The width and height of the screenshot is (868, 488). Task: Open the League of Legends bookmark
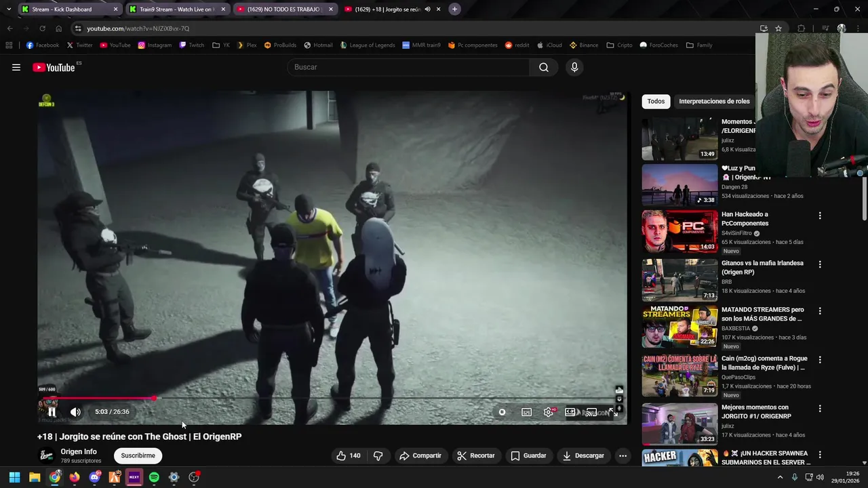[x=367, y=45]
